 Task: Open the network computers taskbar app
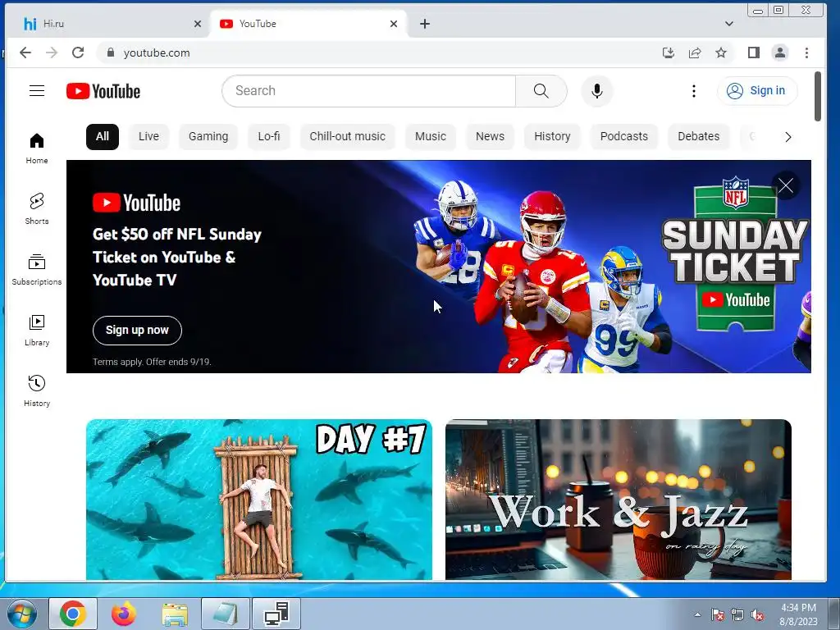[x=276, y=614]
